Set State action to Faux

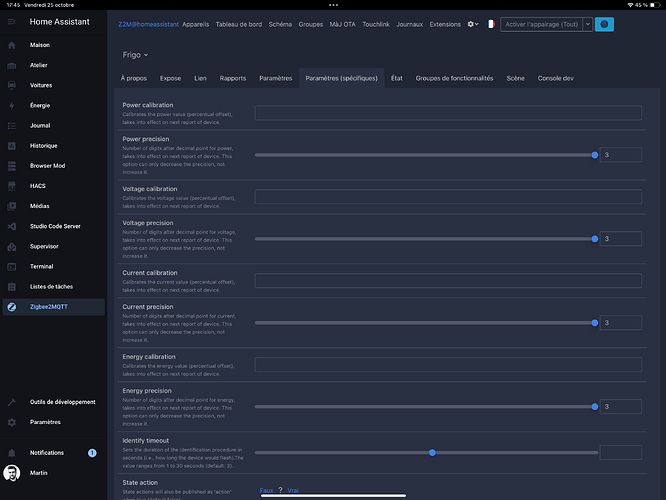pyautogui.click(x=266, y=490)
